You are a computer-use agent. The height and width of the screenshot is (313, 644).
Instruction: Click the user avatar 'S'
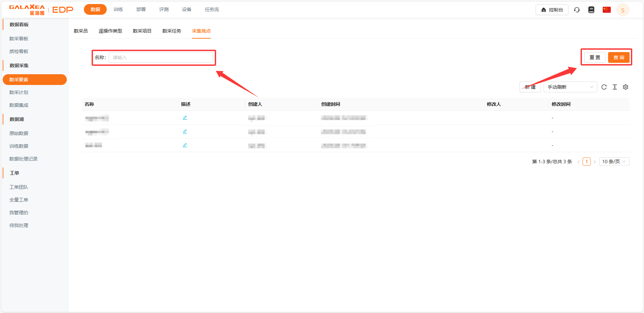(x=623, y=10)
